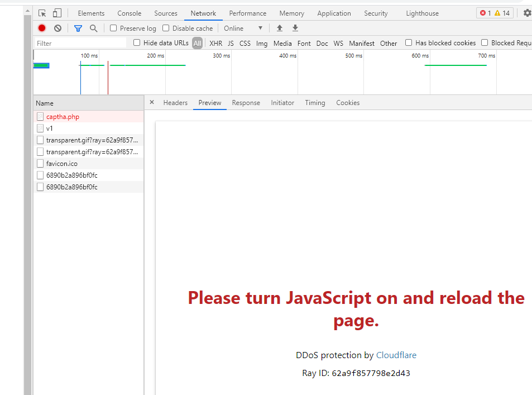The width and height of the screenshot is (532, 395).
Task: Click the favicon.ico file icon
Action: pyautogui.click(x=40, y=164)
